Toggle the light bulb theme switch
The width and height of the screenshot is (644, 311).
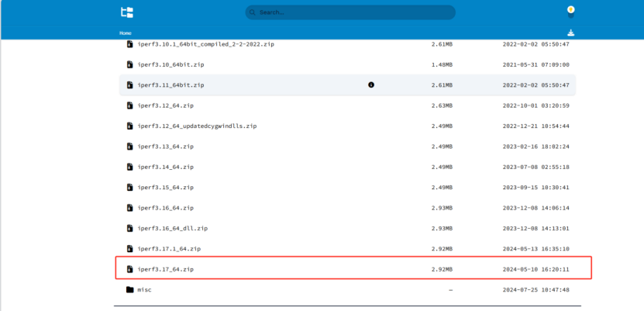pyautogui.click(x=570, y=11)
